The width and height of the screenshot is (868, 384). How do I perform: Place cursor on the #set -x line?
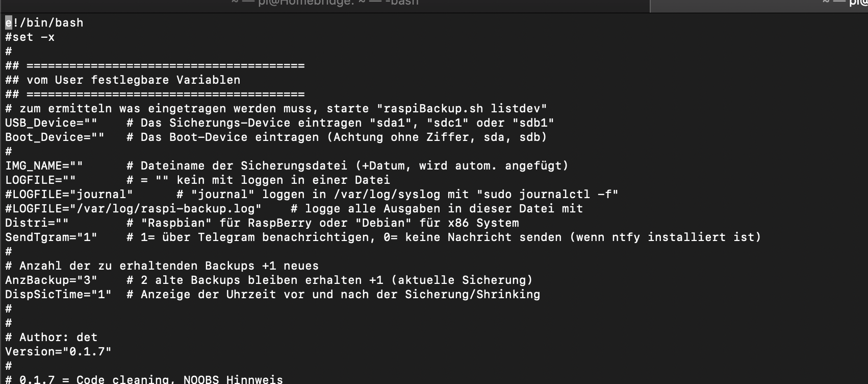coord(30,37)
